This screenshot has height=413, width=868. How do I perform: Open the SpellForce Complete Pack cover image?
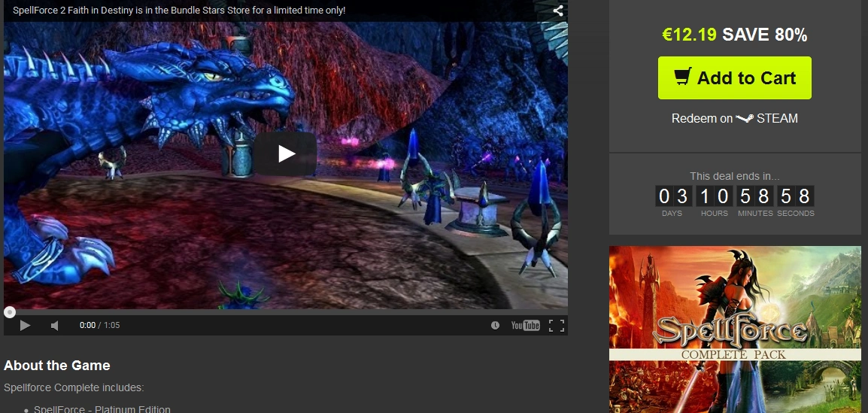point(735,329)
